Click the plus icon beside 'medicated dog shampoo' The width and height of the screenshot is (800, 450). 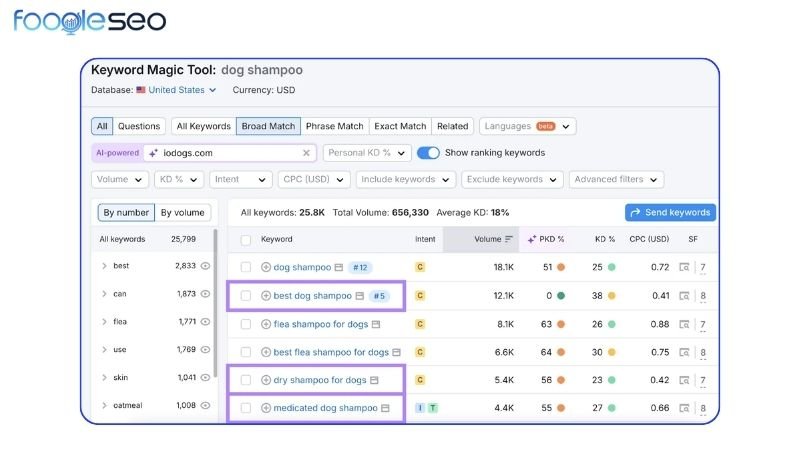266,408
